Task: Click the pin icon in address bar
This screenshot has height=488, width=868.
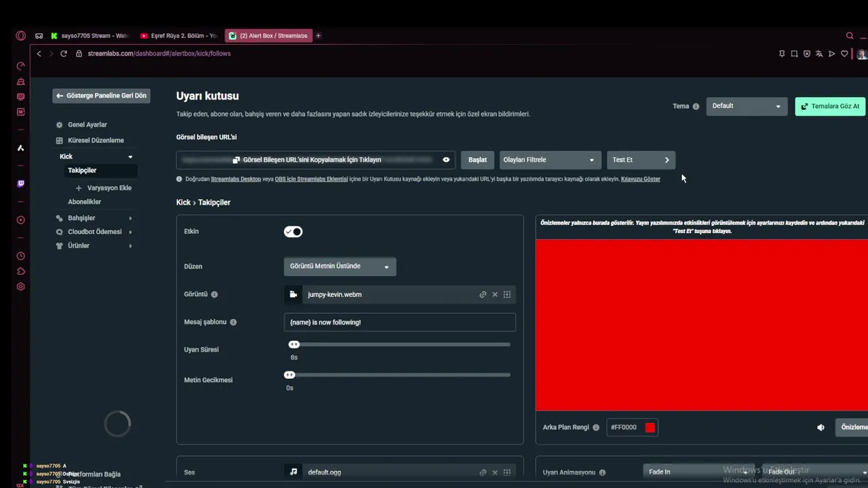Action: [782, 54]
